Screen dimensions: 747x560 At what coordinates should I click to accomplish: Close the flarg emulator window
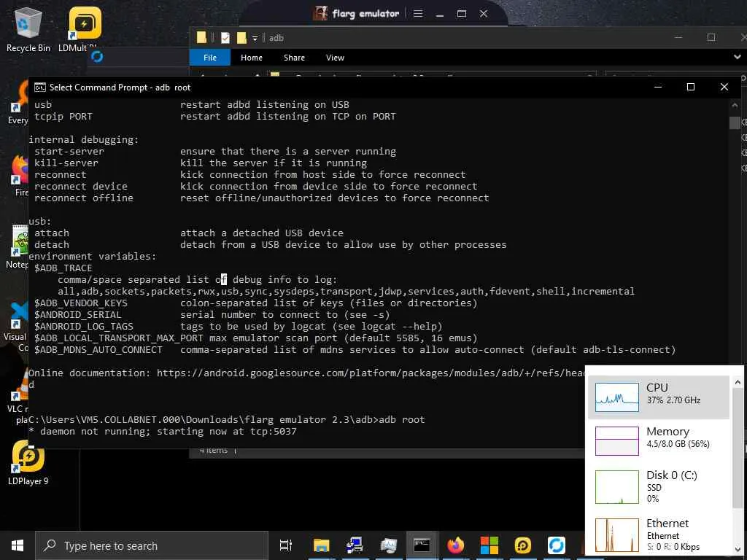[x=484, y=14]
